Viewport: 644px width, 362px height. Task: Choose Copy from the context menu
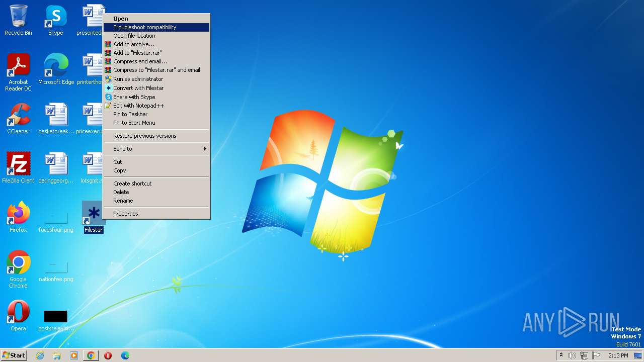(156, 170)
